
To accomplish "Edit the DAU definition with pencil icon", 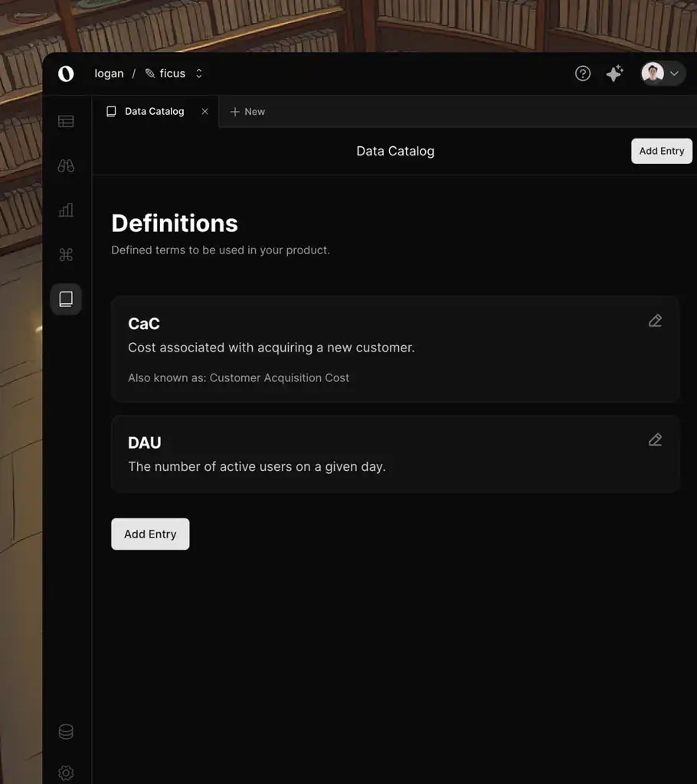I will 655,439.
